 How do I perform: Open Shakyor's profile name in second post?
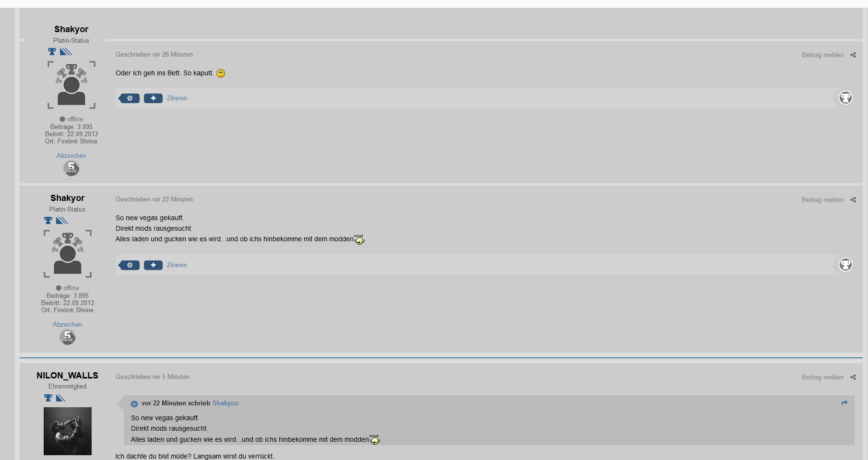point(68,198)
